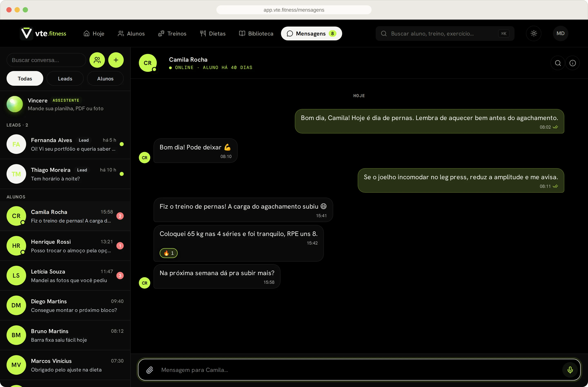
Task: Click the Buscar conversa search field
Action: [x=46, y=60]
